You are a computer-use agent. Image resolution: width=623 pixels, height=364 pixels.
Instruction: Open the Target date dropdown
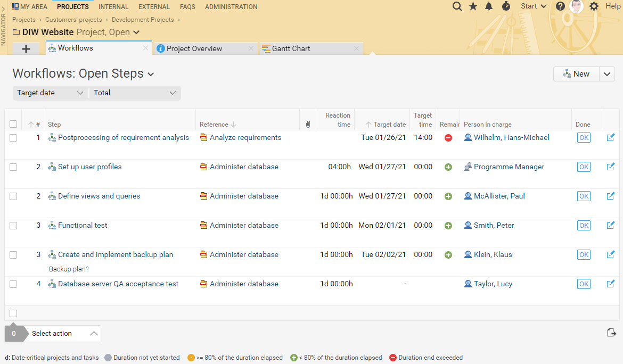click(50, 93)
